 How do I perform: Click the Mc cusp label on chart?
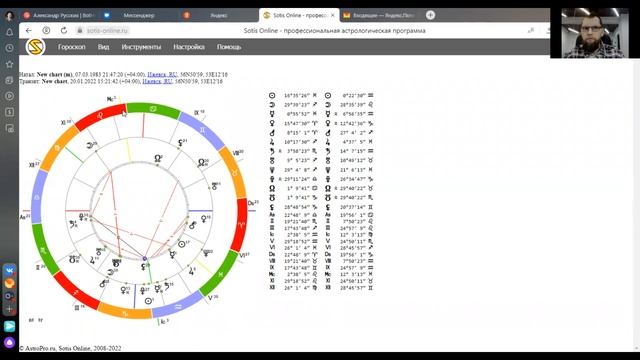click(111, 99)
